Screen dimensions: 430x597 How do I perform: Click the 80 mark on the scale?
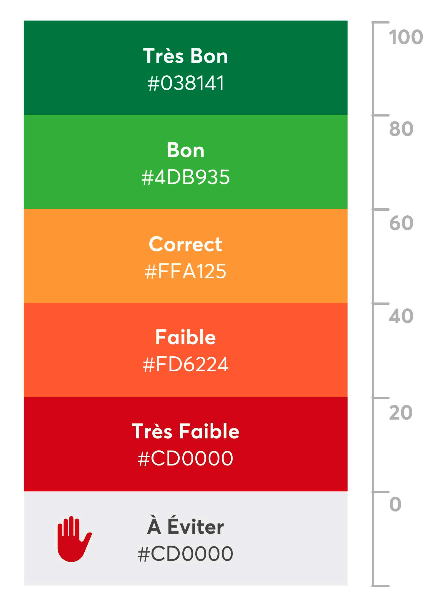(401, 129)
